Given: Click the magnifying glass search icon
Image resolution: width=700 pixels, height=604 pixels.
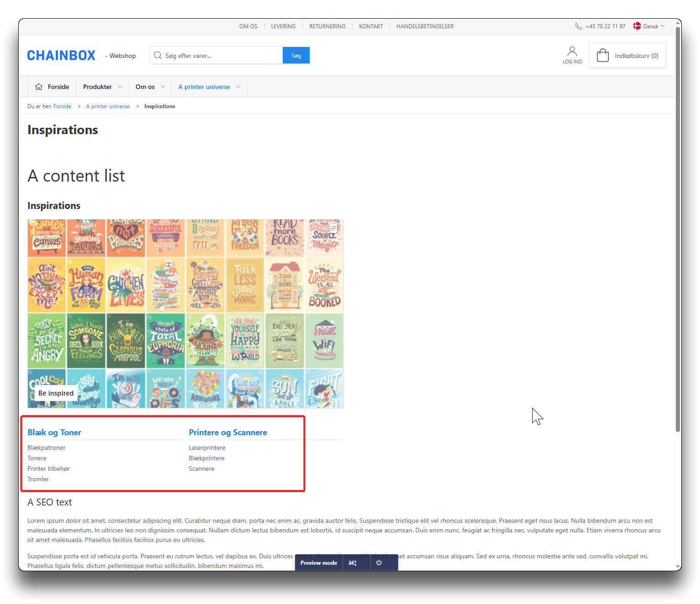Looking at the screenshot, I should 158,55.
